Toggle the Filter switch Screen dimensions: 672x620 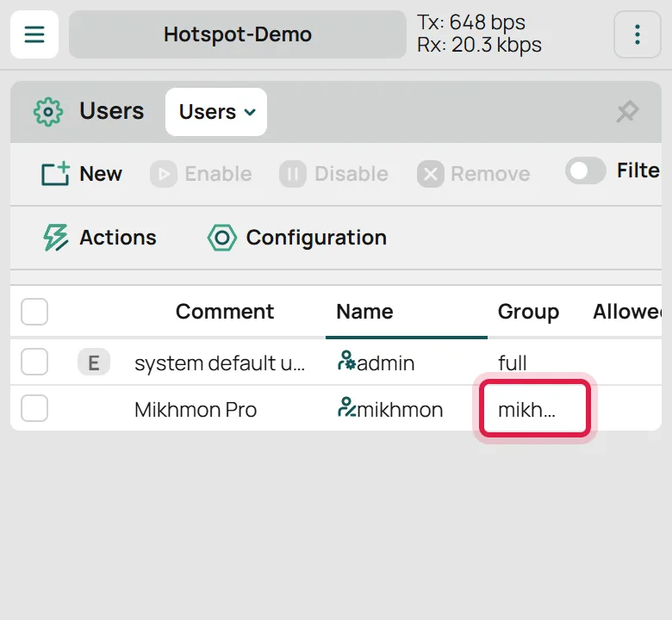[586, 171]
